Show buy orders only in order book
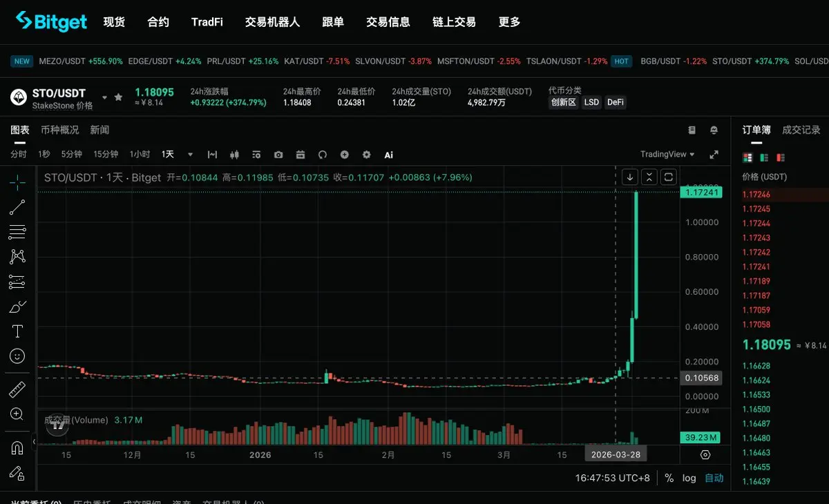The height and width of the screenshot is (504, 829). (764, 157)
